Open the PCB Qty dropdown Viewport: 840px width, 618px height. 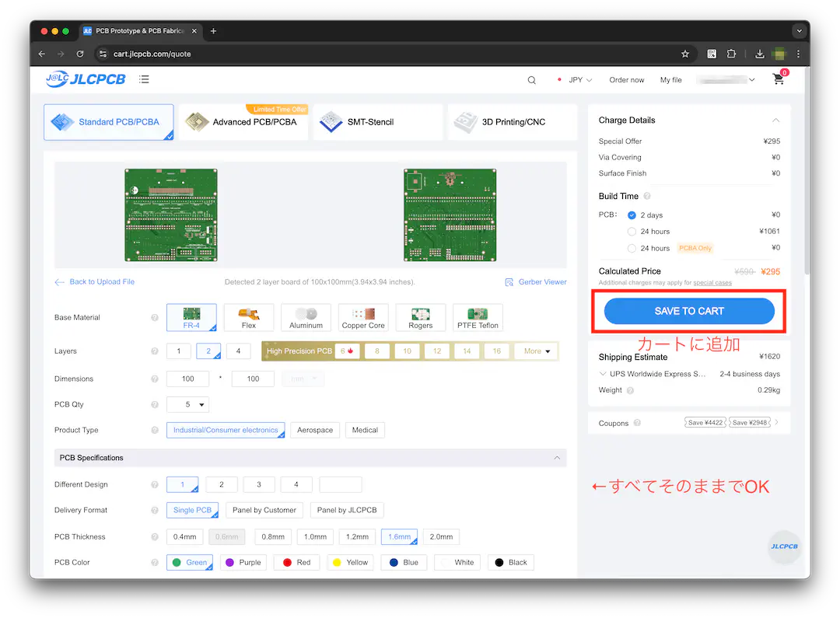point(188,405)
